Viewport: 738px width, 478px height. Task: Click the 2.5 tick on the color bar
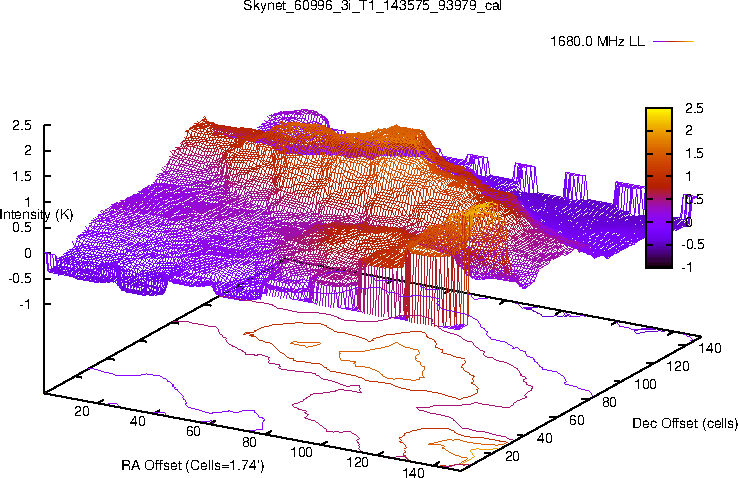pyautogui.click(x=695, y=108)
